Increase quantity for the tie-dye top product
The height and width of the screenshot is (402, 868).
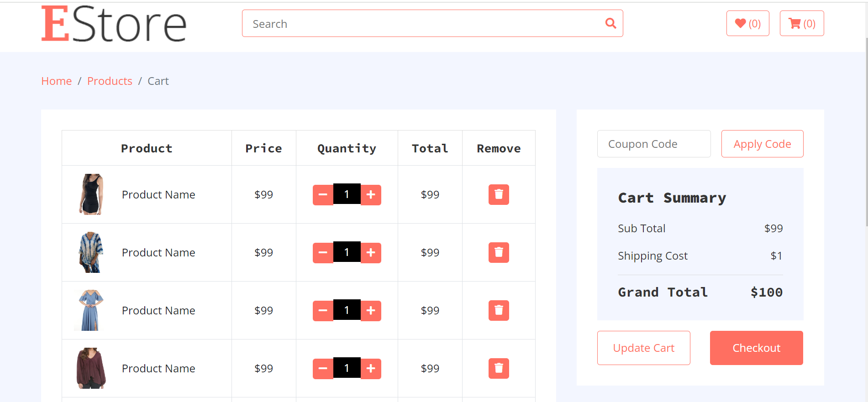pyautogui.click(x=371, y=253)
